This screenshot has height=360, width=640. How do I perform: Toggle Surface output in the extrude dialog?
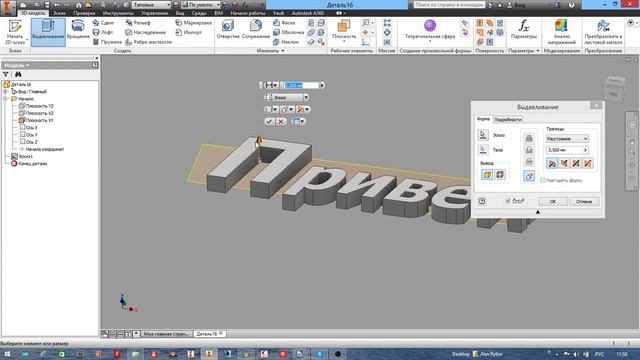coord(500,175)
